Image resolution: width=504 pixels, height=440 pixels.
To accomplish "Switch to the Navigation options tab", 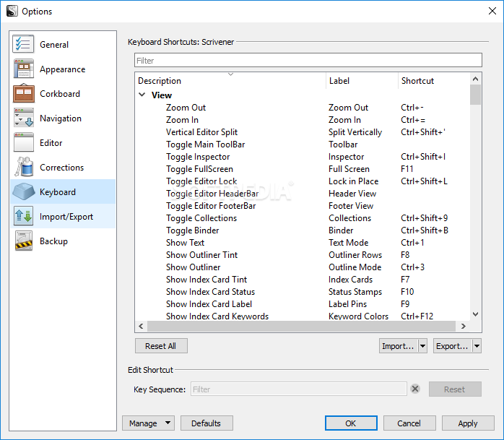I will 63,118.
